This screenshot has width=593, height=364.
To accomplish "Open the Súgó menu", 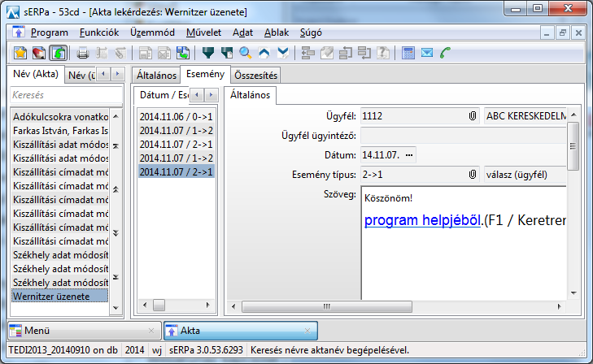I will pos(311,32).
